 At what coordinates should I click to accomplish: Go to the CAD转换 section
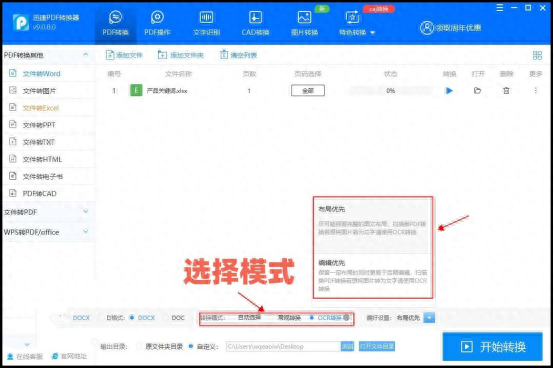pyautogui.click(x=255, y=23)
